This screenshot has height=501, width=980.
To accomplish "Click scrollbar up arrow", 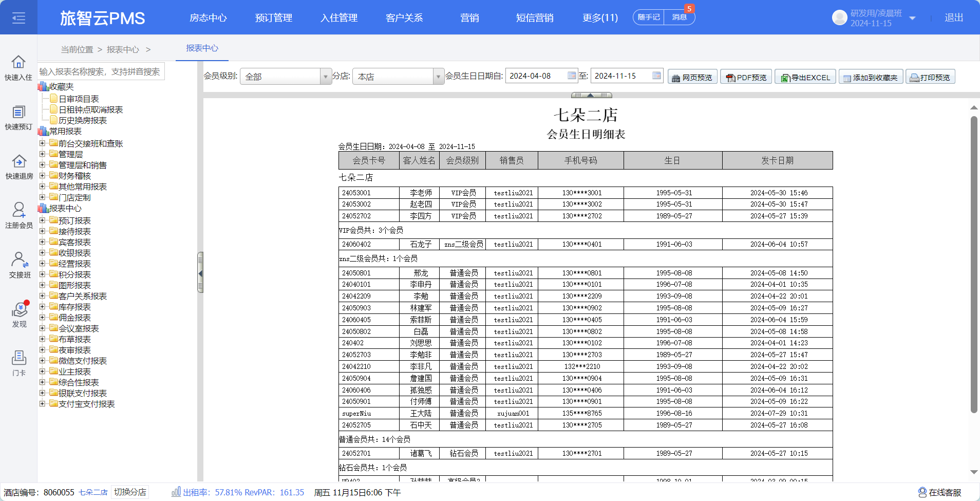I will 974,107.
